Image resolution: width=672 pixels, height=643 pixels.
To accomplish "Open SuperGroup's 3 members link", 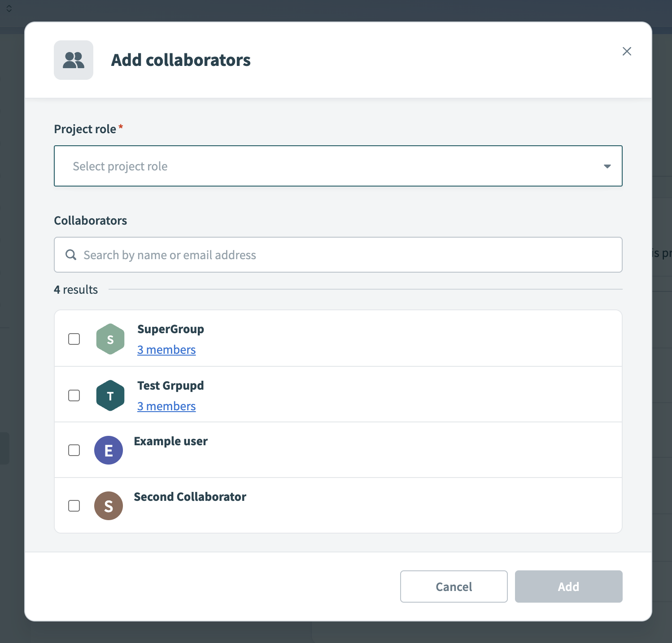I will point(166,349).
